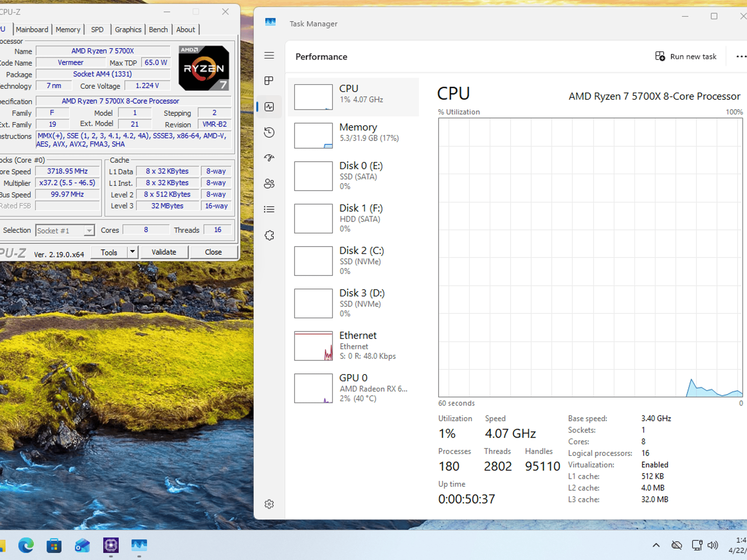
Task: Minimize the Task Manager window
Action: click(685, 16)
